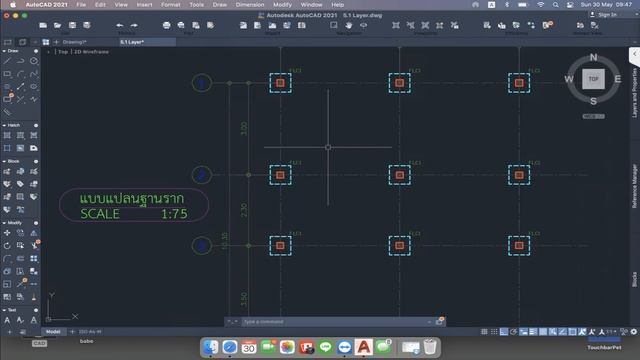The width and height of the screenshot is (640, 360).
Task: Click the Undo arrow in toolbar
Action: tap(119, 25)
